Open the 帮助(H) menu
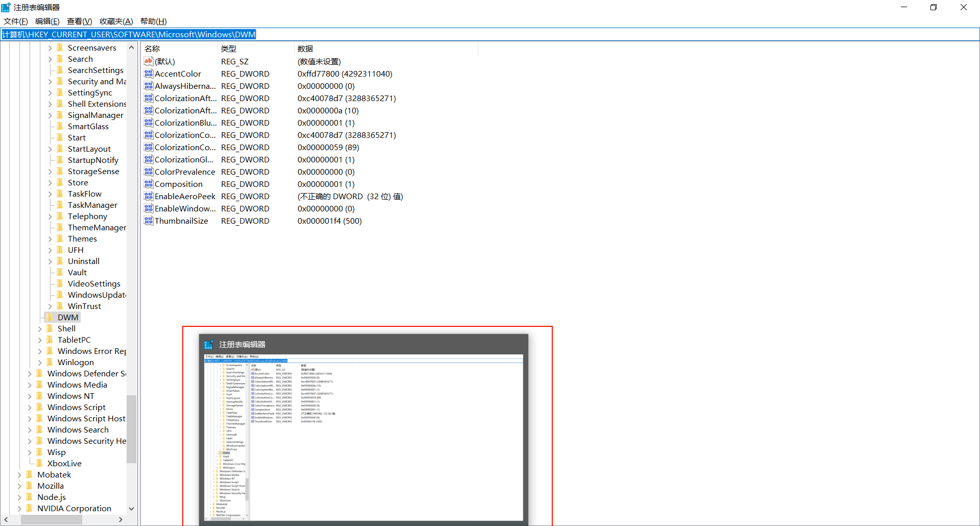 (154, 21)
